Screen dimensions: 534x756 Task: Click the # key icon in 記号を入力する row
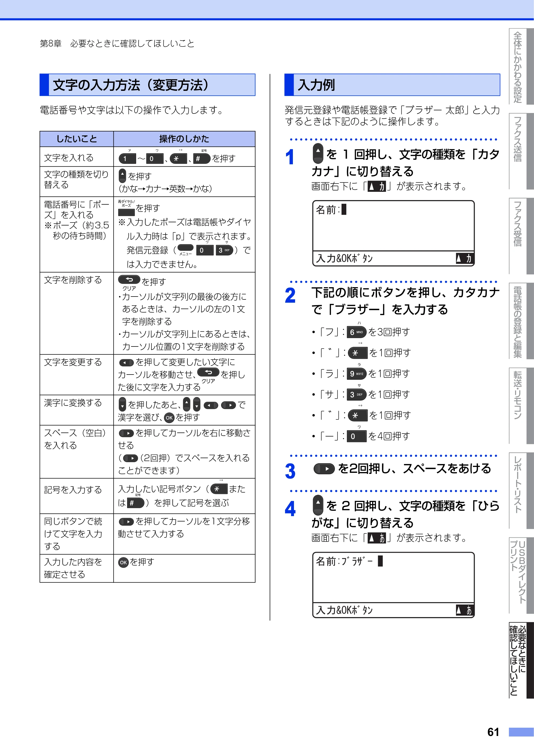point(136,503)
